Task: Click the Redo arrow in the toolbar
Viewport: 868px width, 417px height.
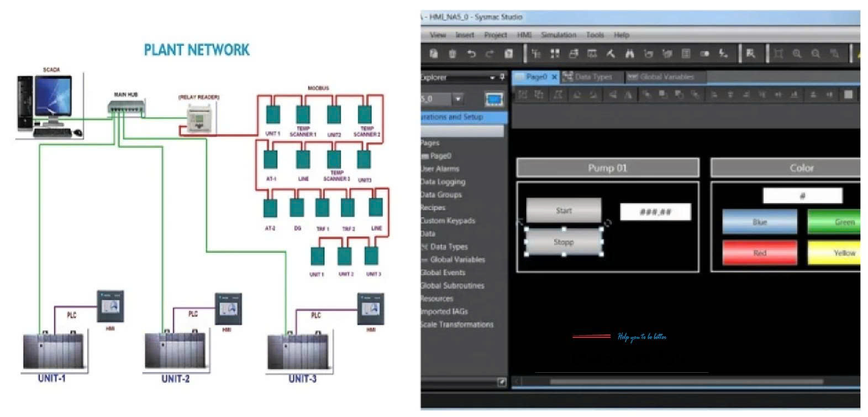Action: 490,54
